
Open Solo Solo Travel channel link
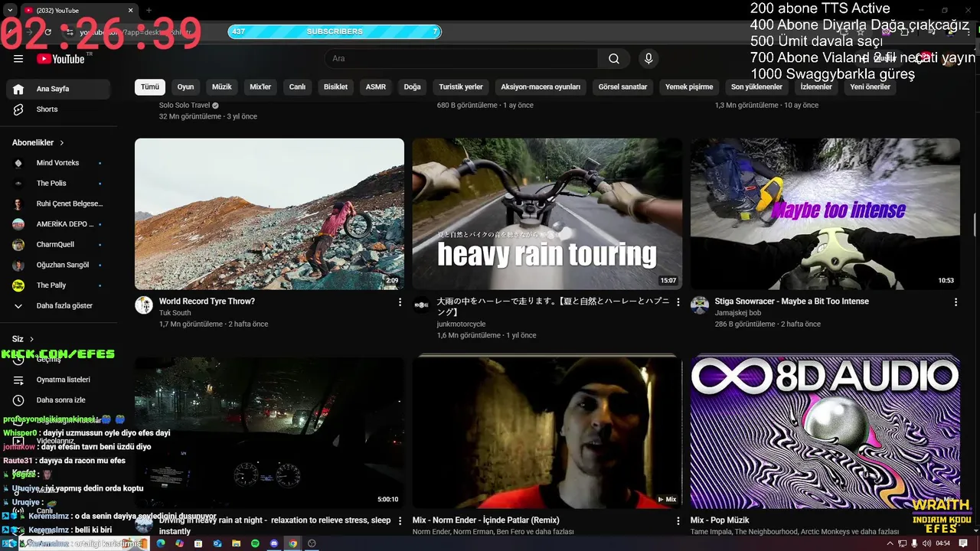point(185,106)
